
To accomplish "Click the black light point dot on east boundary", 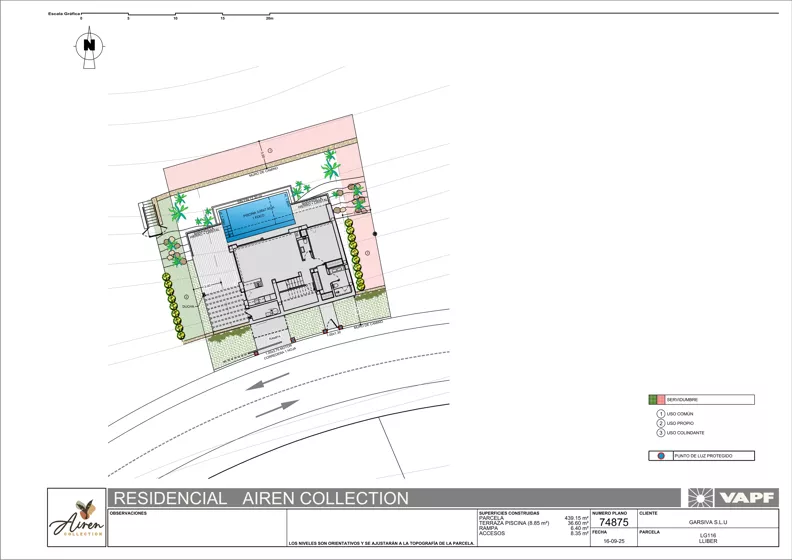I will pyautogui.click(x=375, y=234).
